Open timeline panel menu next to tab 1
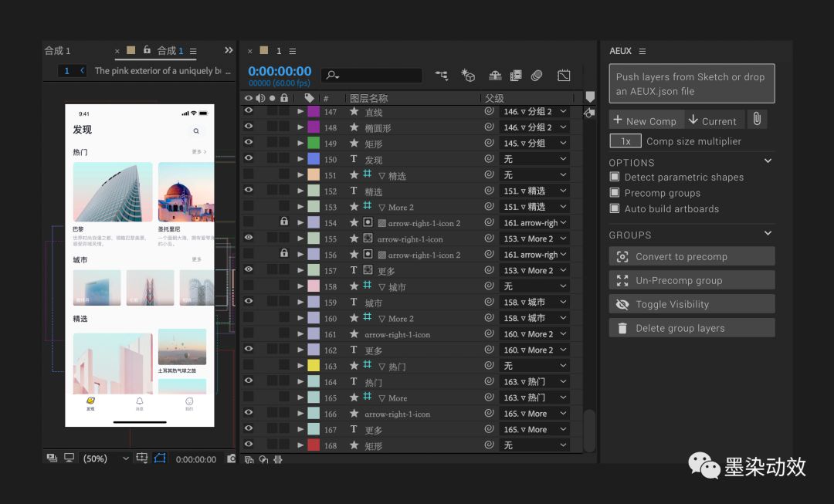The image size is (834, 504). tap(293, 51)
